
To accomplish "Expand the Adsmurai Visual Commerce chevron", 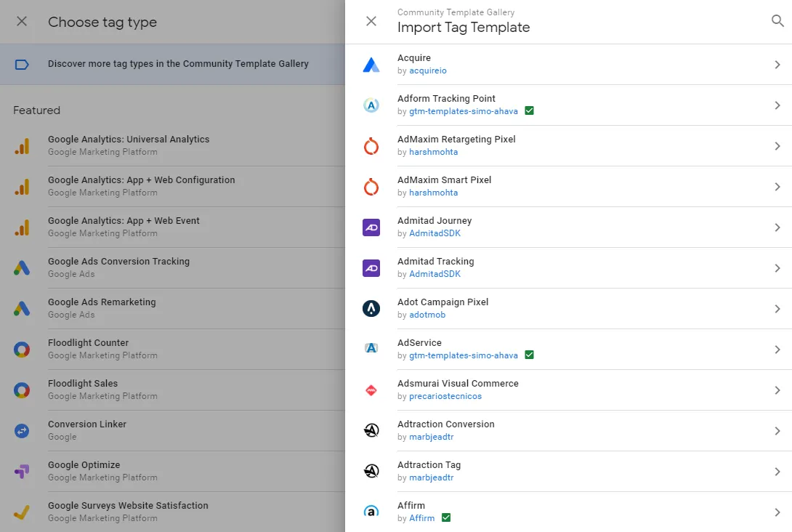I will pos(777,390).
